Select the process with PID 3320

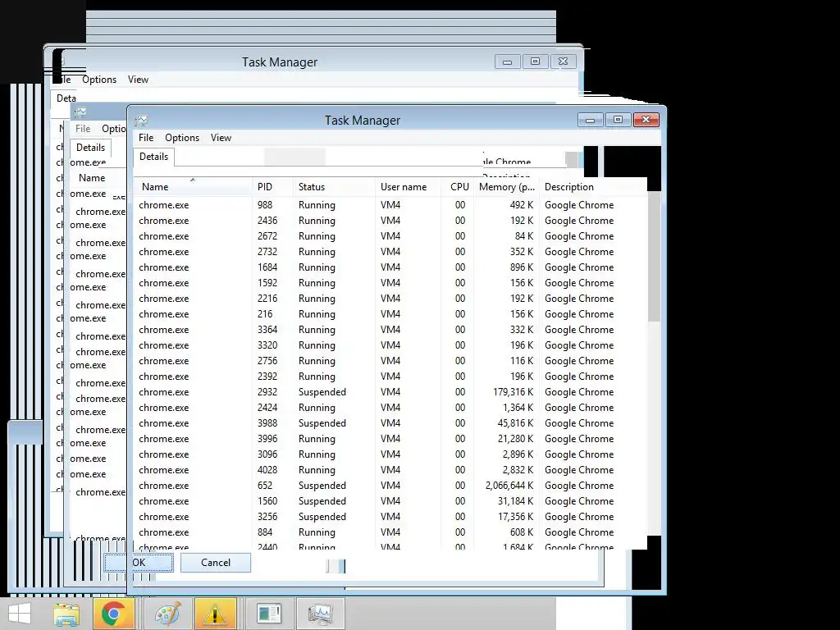click(390, 345)
